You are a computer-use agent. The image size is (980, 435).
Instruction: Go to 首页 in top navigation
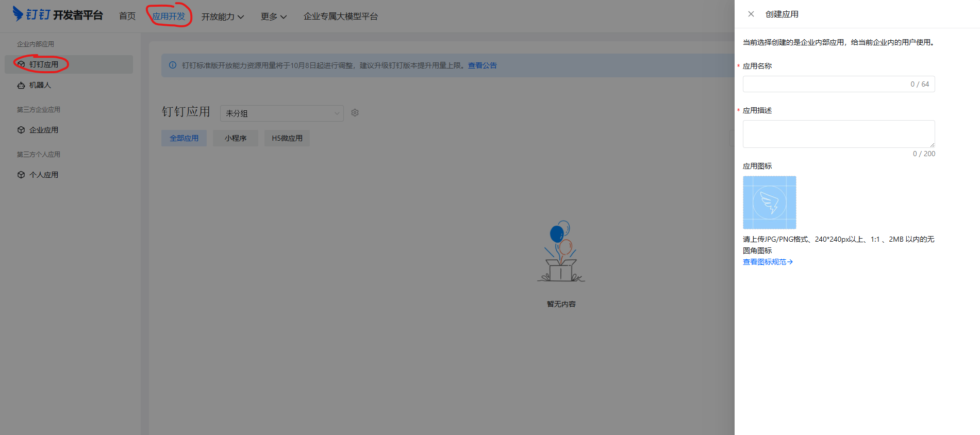pos(127,16)
